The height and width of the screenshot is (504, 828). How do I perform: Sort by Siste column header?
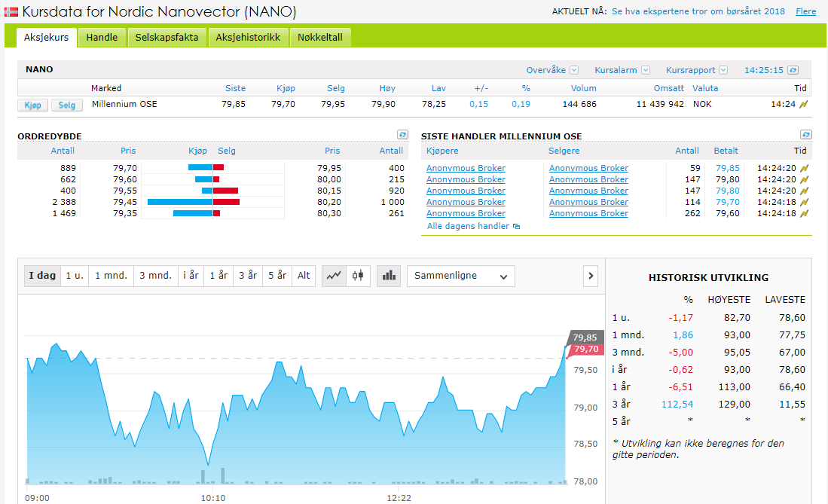[x=235, y=88]
